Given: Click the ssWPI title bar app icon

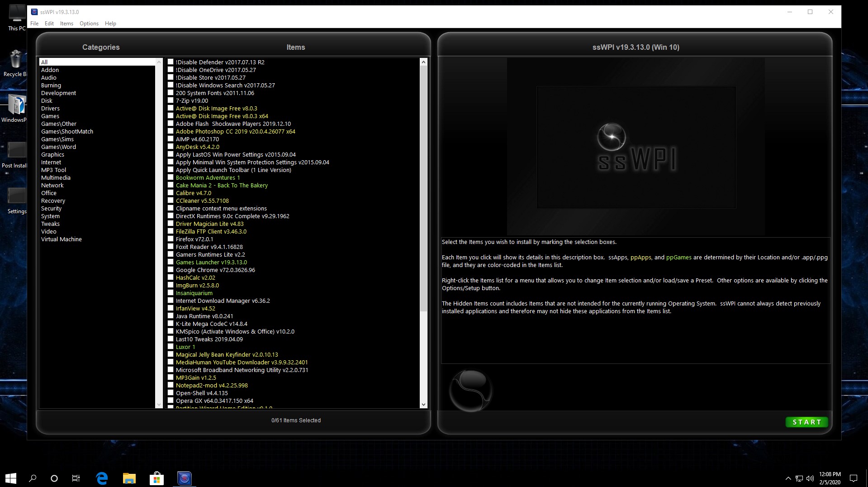Looking at the screenshot, I should pos(34,12).
